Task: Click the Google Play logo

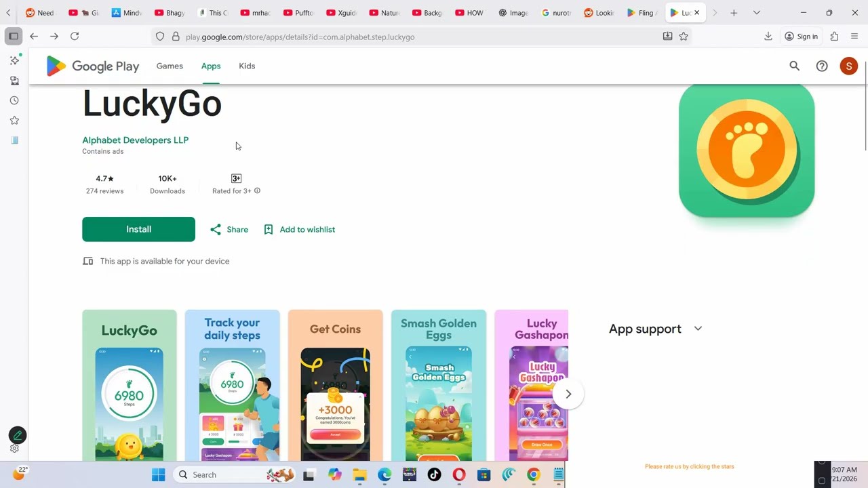Action: 92,66
